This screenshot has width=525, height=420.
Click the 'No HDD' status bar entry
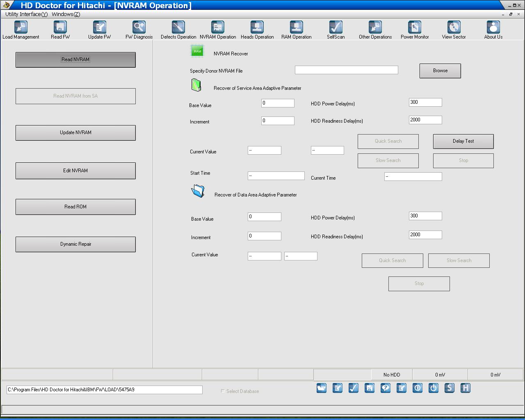(392, 374)
